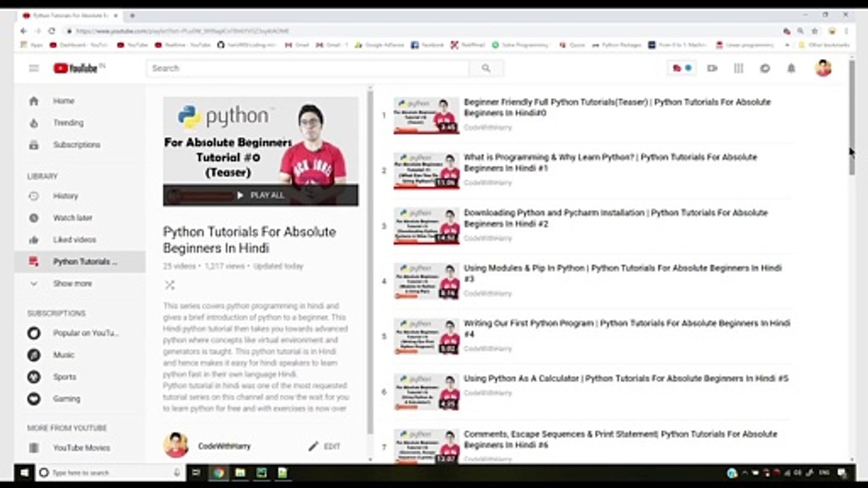Viewport: 868px width, 488px height.
Task: Open the Gmail bookmark in bookmarks bar
Action: tap(298, 45)
